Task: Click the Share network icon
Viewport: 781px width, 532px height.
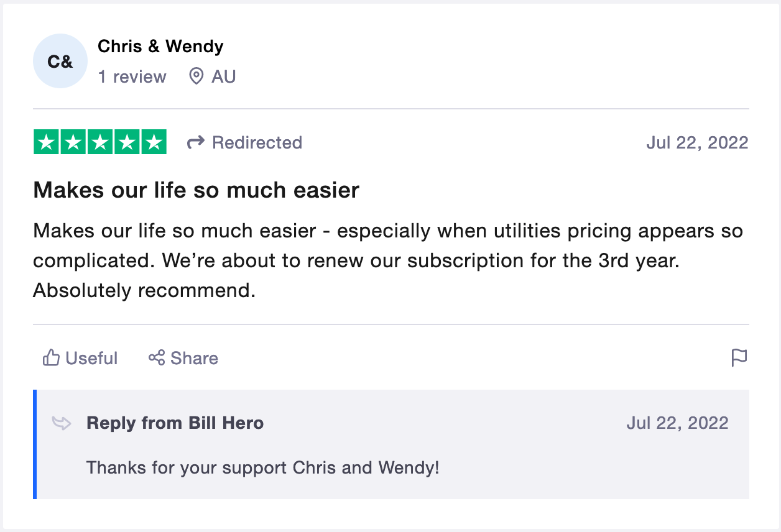Action: click(156, 358)
